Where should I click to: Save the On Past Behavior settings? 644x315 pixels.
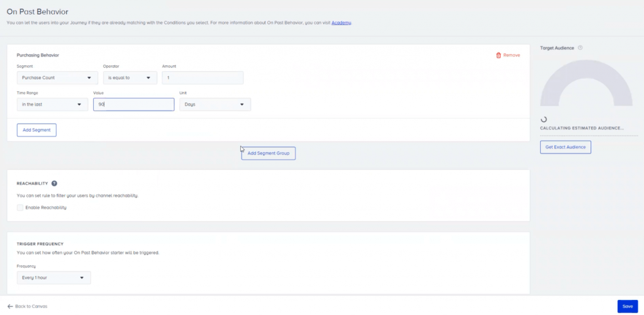(x=627, y=306)
